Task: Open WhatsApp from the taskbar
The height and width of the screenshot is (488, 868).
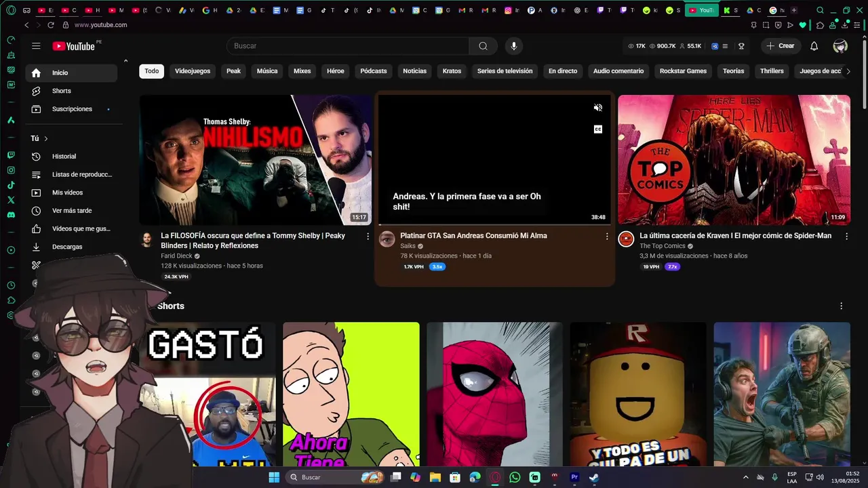Action: [x=515, y=477]
